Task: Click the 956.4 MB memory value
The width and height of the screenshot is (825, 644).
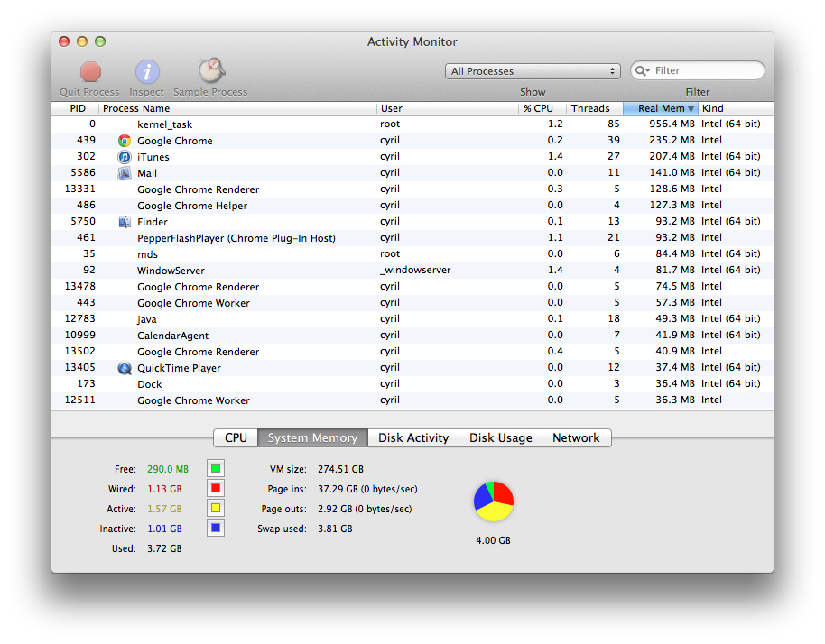Action: pos(672,124)
